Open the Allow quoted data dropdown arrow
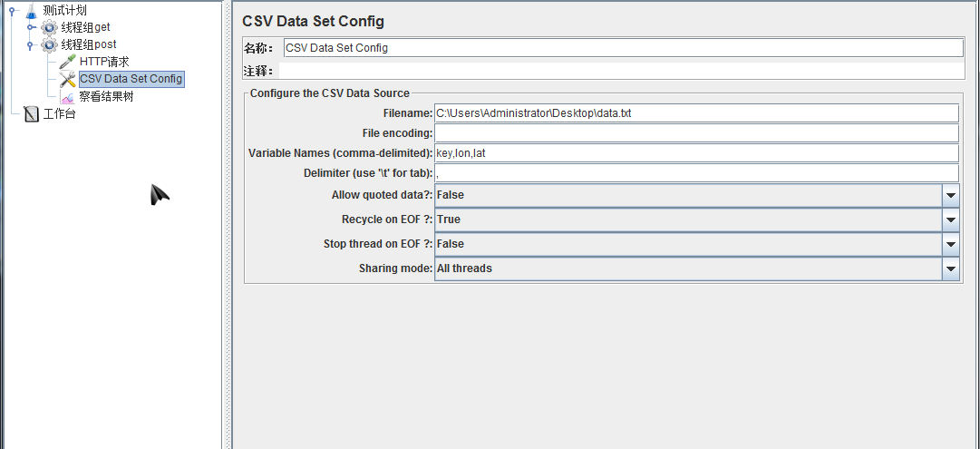Screen dimensions: 980x449 coord(951,195)
